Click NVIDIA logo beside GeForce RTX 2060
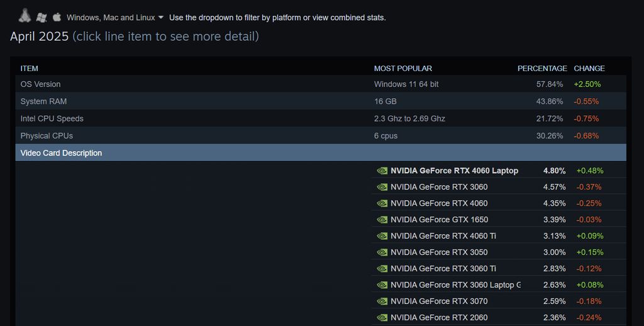This screenshot has width=644, height=326. click(382, 318)
